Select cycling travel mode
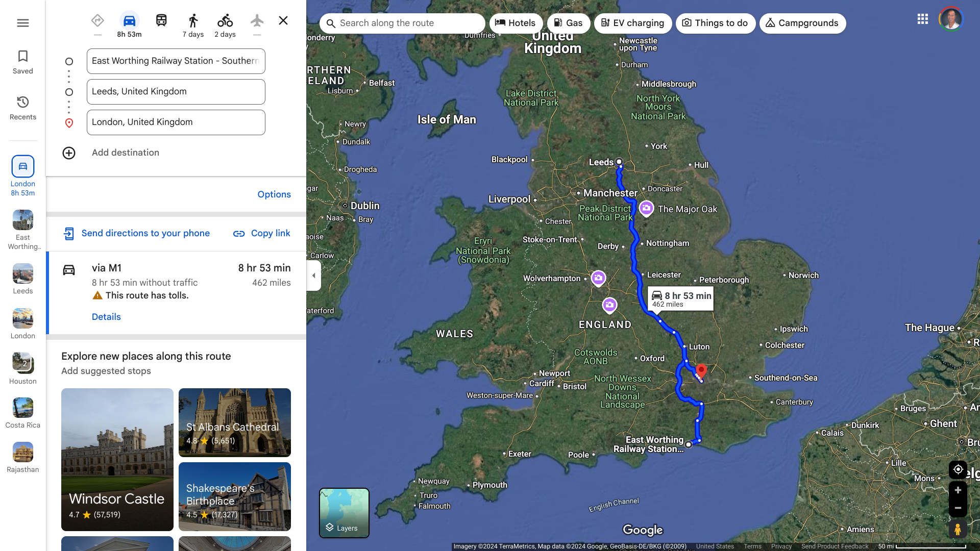Image resolution: width=980 pixels, height=551 pixels. [x=225, y=26]
